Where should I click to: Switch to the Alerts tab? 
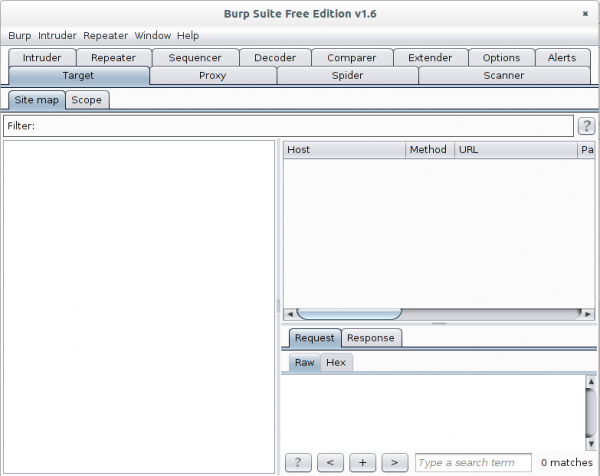tap(562, 58)
